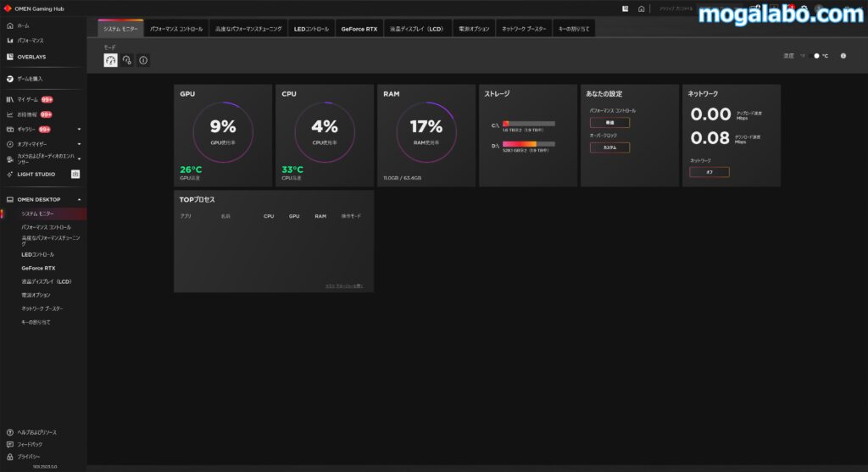Click the RAM column header in TOP processes
This screenshot has height=472, width=868.
coord(320,216)
